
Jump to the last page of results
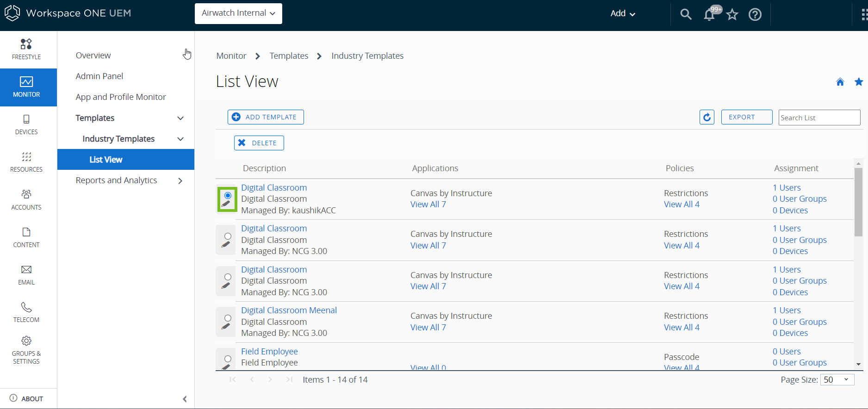(x=289, y=379)
